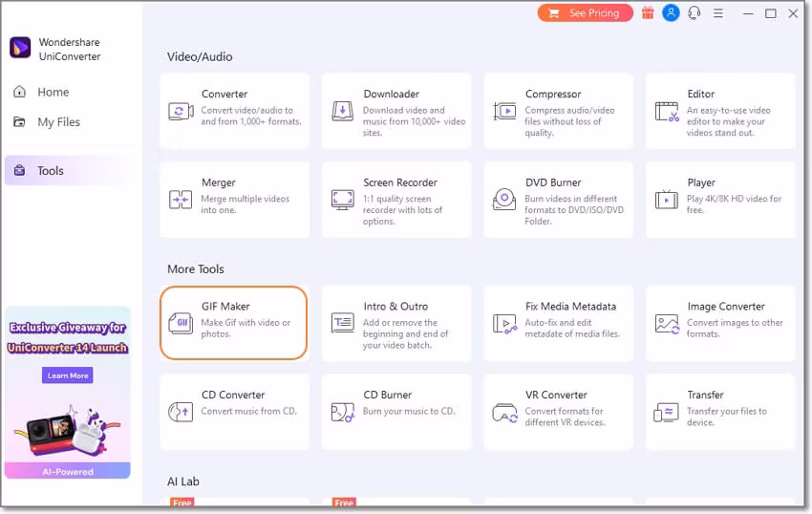Click the Fix Media Metadata title

click(570, 307)
